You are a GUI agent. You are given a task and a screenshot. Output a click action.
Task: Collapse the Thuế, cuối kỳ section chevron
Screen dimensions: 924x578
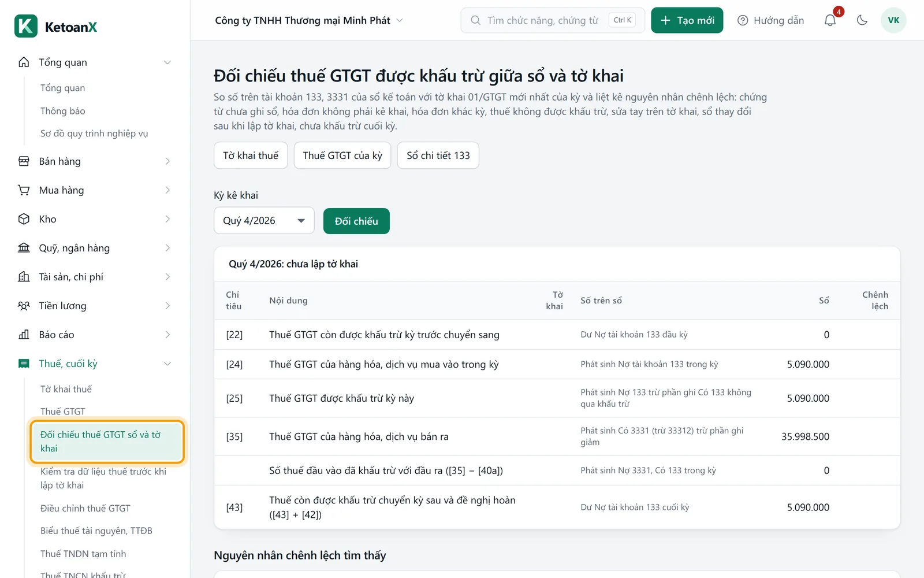coord(167,364)
